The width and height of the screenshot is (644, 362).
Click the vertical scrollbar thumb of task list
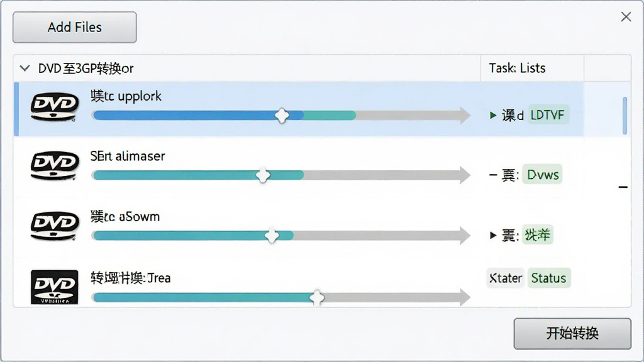click(x=625, y=116)
